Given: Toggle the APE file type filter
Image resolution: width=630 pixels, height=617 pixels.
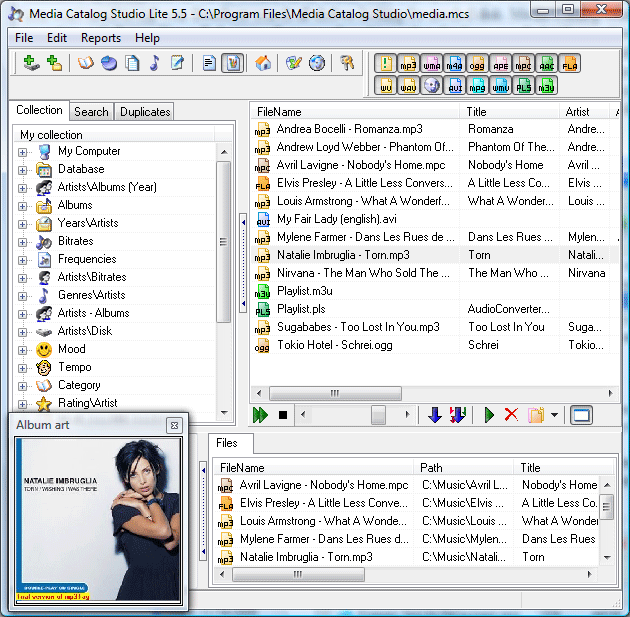Looking at the screenshot, I should [x=501, y=64].
